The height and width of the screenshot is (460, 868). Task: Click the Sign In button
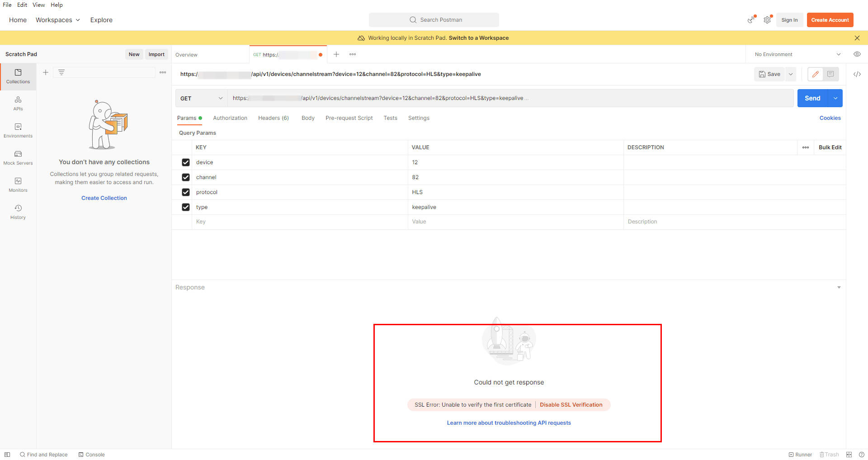(x=789, y=20)
